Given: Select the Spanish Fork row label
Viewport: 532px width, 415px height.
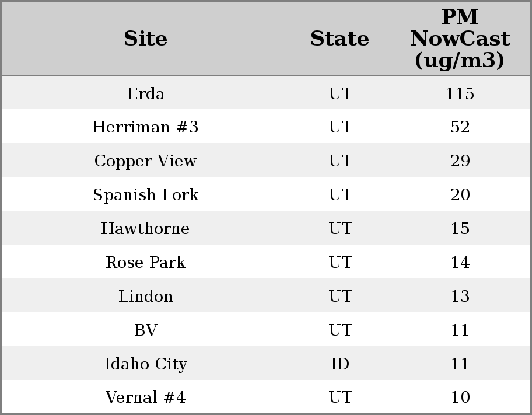Looking at the screenshot, I should click(146, 195).
